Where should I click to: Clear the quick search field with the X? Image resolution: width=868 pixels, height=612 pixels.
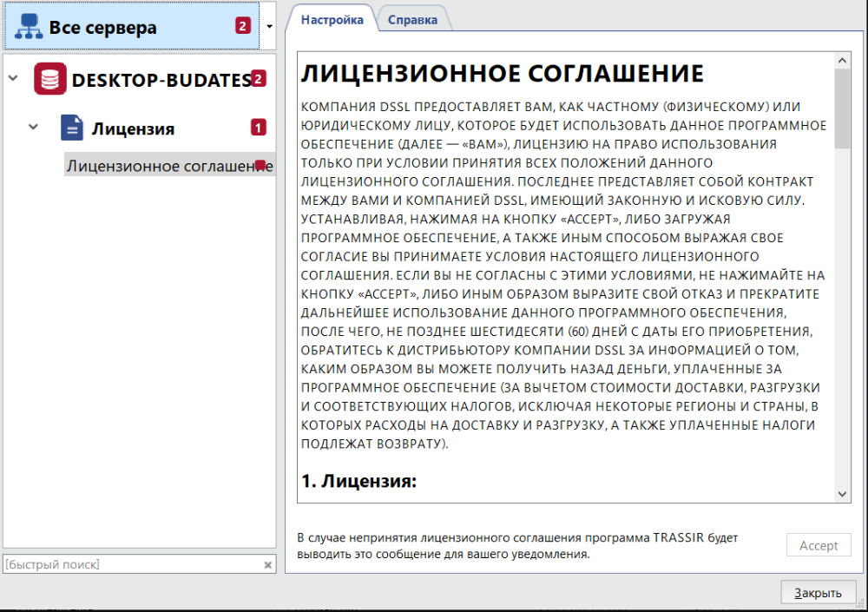[268, 565]
